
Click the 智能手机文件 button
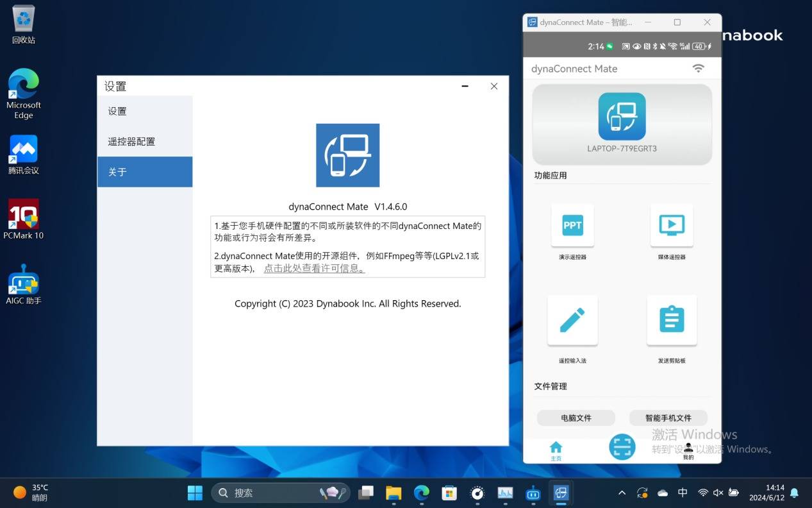point(668,418)
